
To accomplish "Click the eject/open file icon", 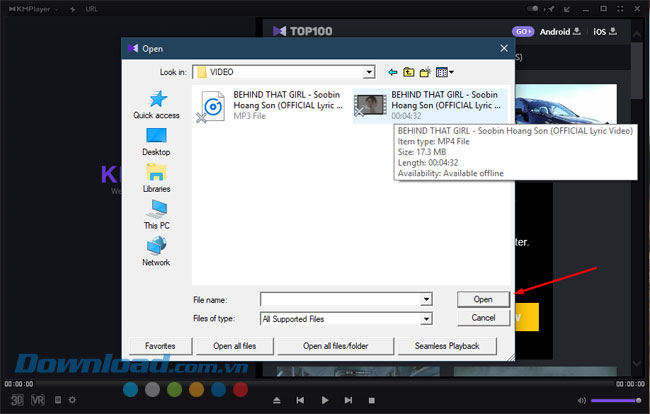I will pos(277,400).
